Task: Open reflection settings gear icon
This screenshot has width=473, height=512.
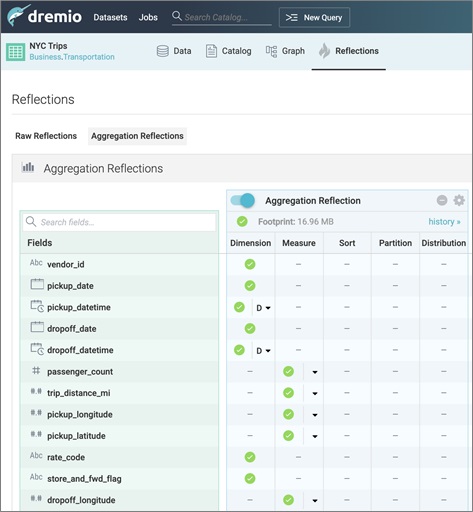Action: (459, 200)
